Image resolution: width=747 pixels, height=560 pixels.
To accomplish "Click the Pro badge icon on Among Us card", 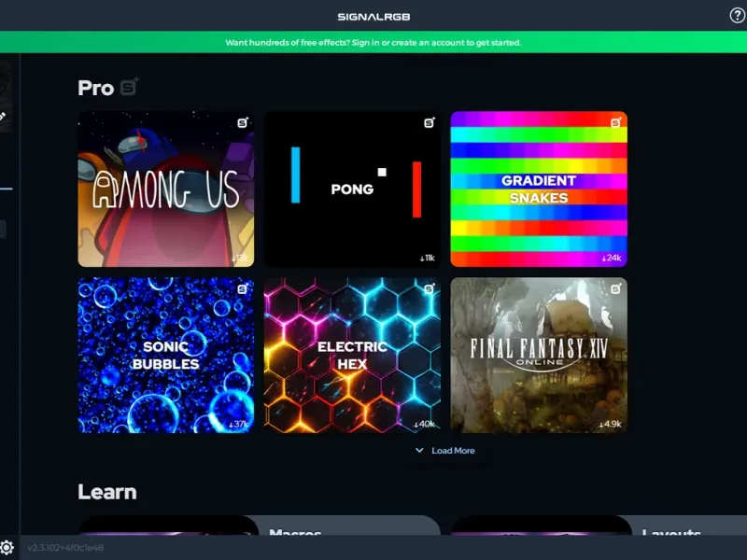I will click(x=243, y=122).
